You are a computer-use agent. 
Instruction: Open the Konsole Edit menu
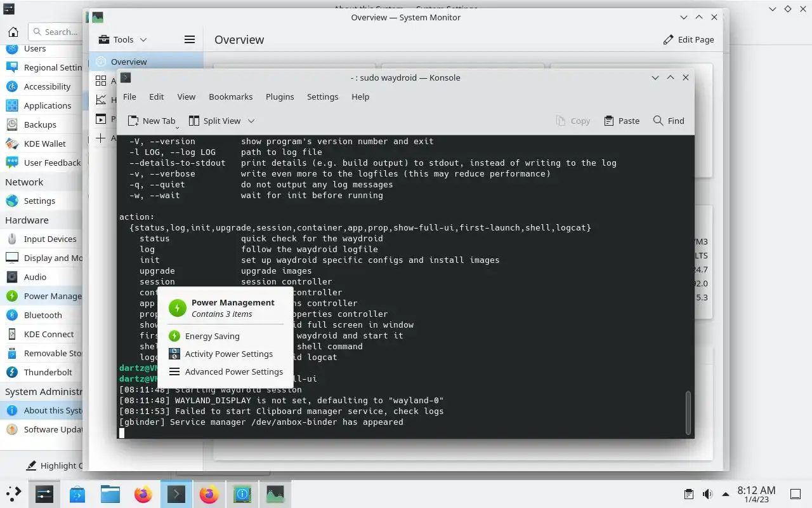click(x=156, y=97)
